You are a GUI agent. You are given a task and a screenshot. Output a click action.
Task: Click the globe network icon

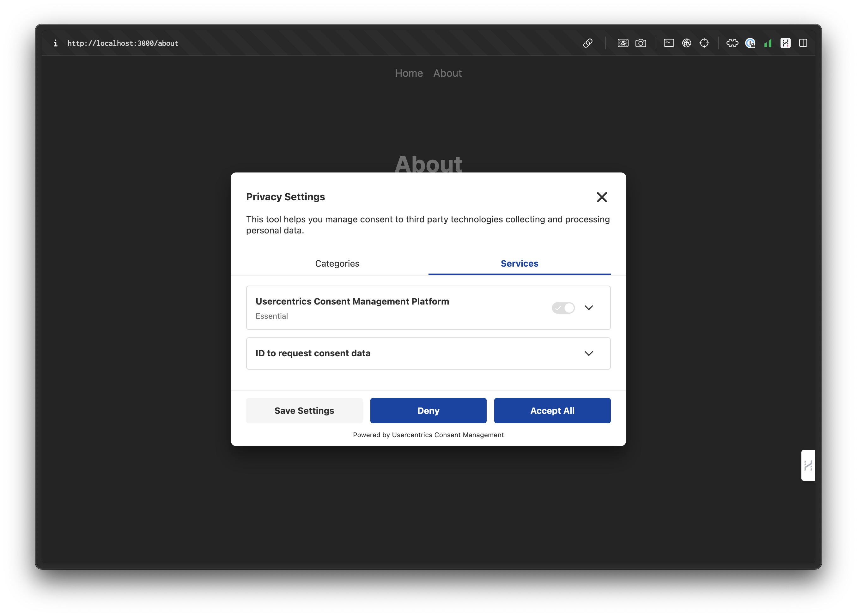687,43
